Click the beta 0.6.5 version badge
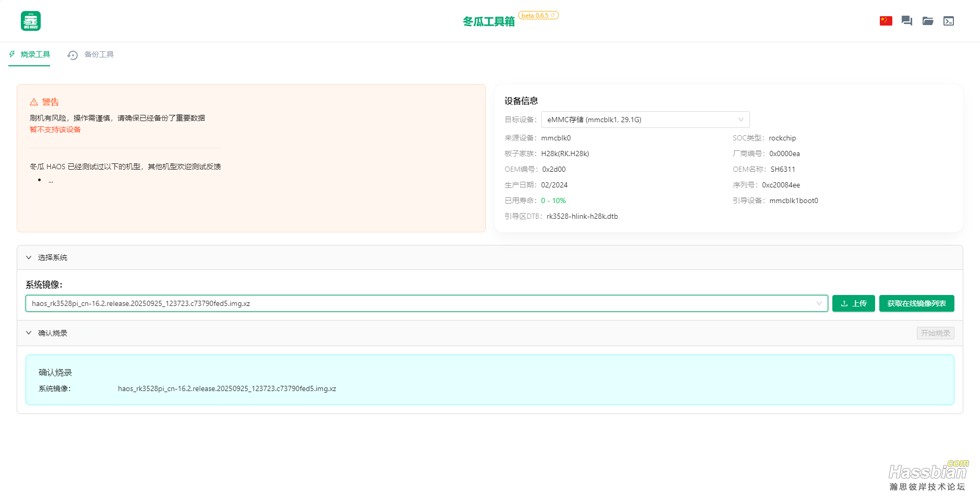 click(x=538, y=16)
